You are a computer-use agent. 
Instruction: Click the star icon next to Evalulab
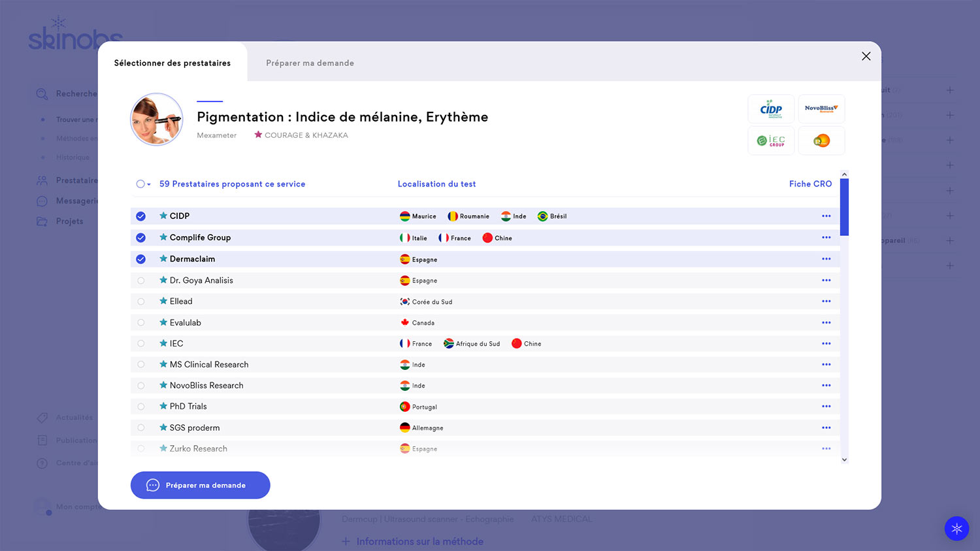[x=163, y=322]
